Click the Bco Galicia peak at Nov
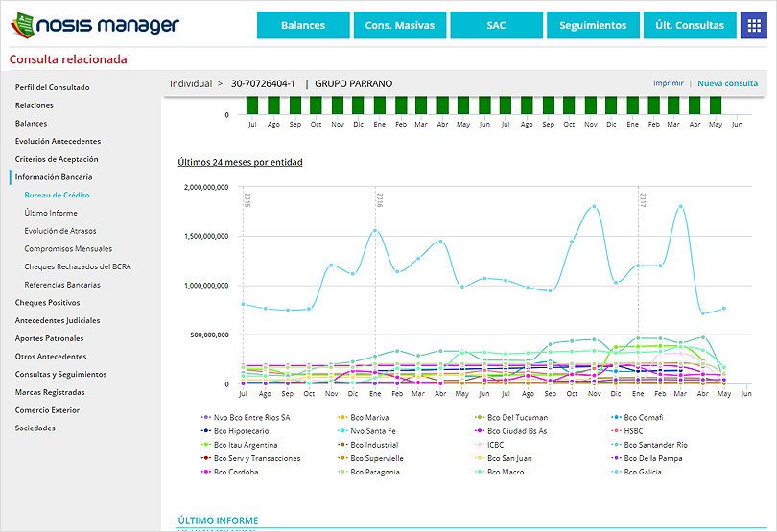This screenshot has height=532, width=777. point(594,206)
